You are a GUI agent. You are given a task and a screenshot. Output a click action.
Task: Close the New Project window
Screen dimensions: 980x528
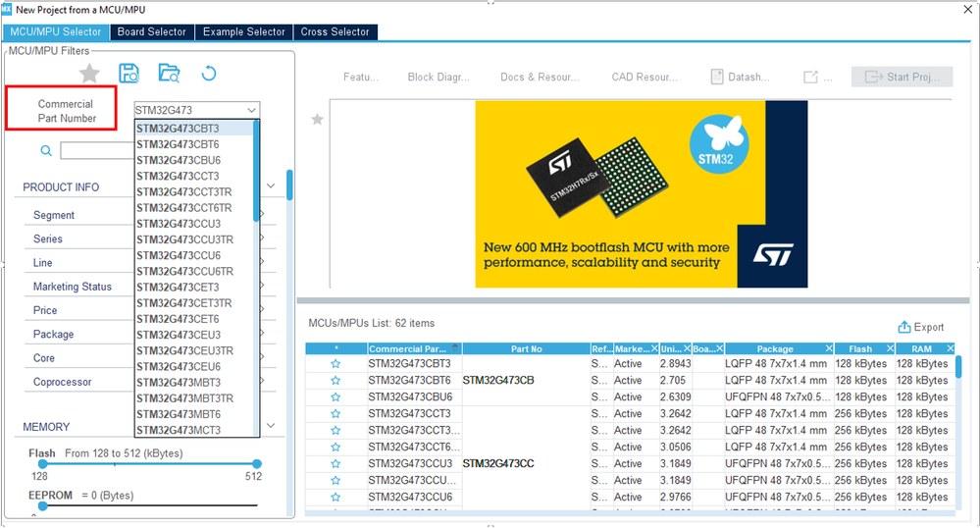tap(967, 10)
